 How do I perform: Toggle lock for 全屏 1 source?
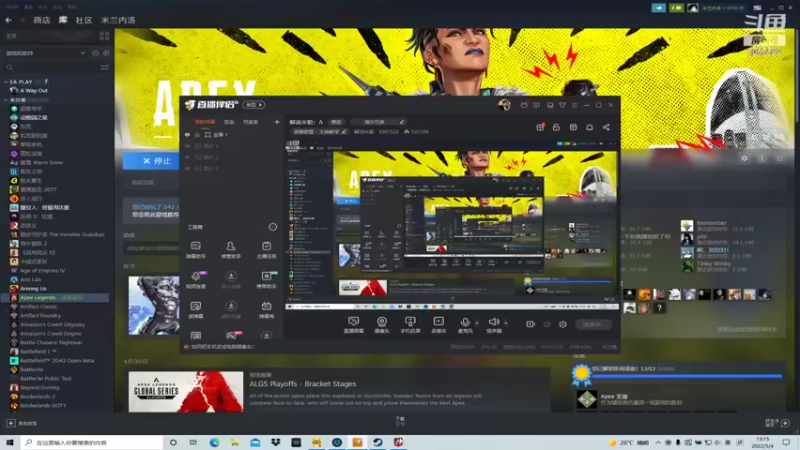click(x=197, y=135)
